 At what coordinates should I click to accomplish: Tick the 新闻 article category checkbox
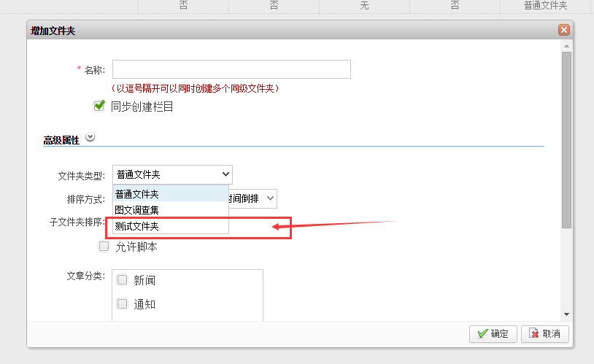(x=122, y=280)
